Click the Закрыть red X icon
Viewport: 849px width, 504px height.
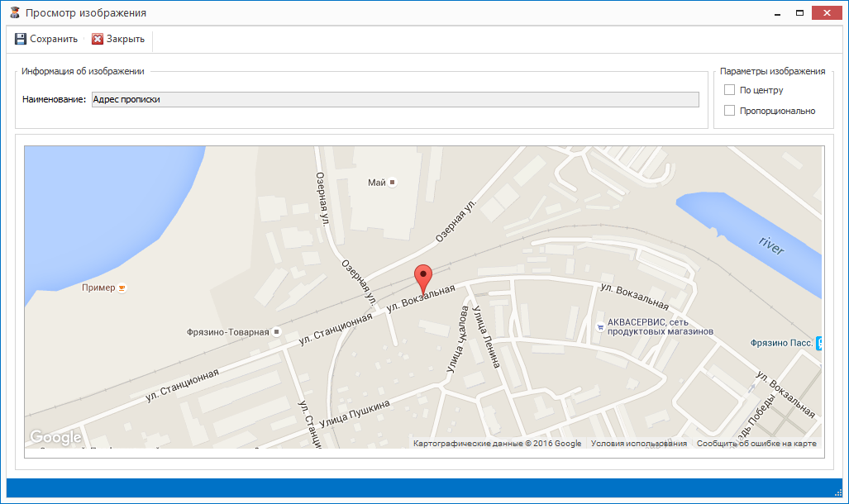[98, 39]
